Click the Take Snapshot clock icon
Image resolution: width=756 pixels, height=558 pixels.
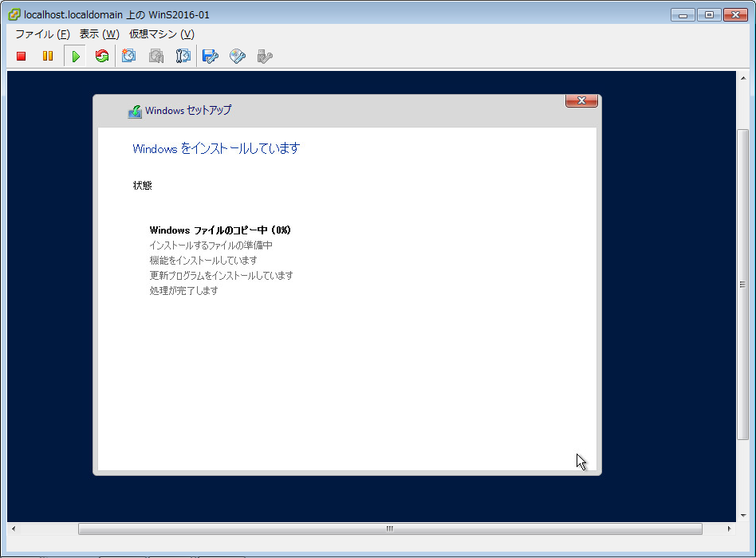[x=128, y=56]
